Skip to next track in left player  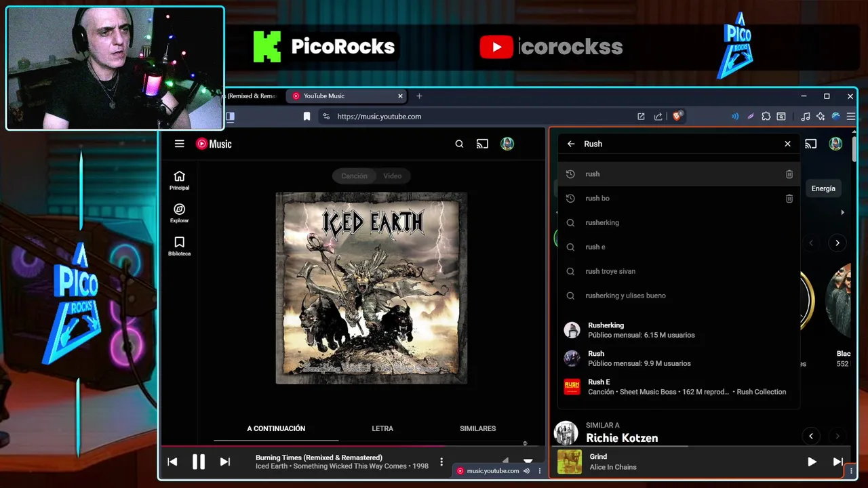click(x=224, y=462)
